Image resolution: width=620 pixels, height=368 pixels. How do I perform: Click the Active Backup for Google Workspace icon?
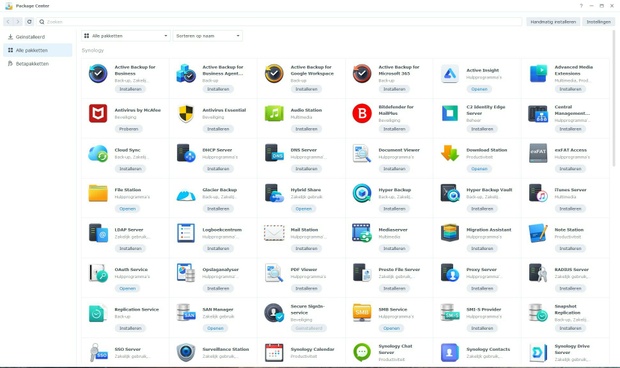pyautogui.click(x=274, y=74)
